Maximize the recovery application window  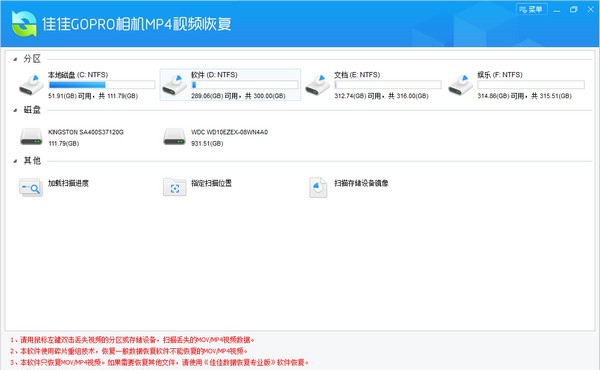[573, 10]
